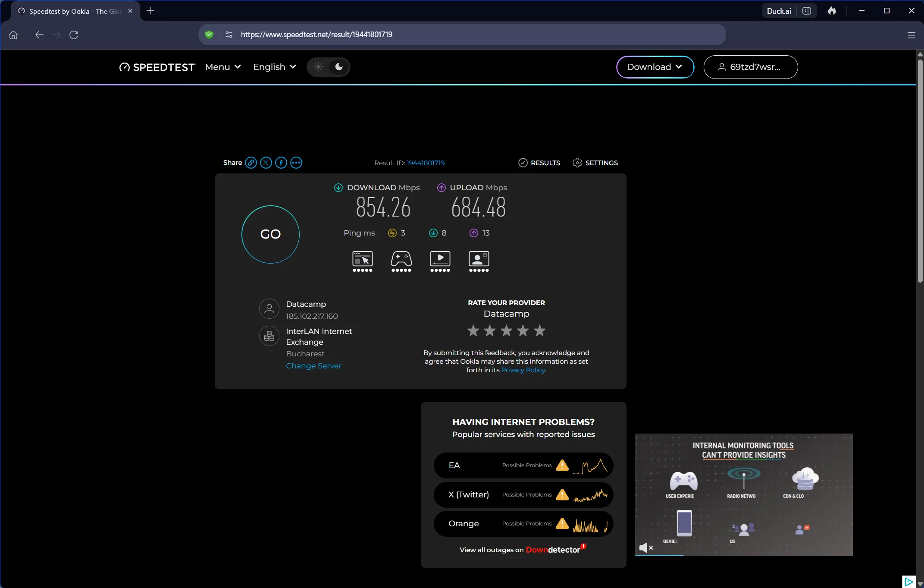Click the X (Twitter) outage warning icon
Screen dimensions: 924x588
point(562,494)
